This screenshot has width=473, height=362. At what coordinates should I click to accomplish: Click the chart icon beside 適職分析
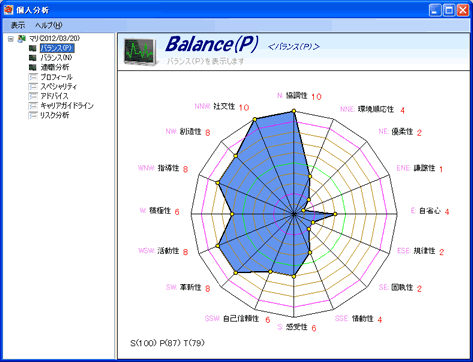32,68
